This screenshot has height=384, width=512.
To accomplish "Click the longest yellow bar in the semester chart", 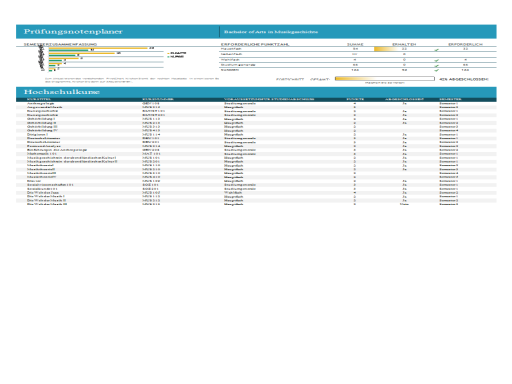I will (98, 48).
